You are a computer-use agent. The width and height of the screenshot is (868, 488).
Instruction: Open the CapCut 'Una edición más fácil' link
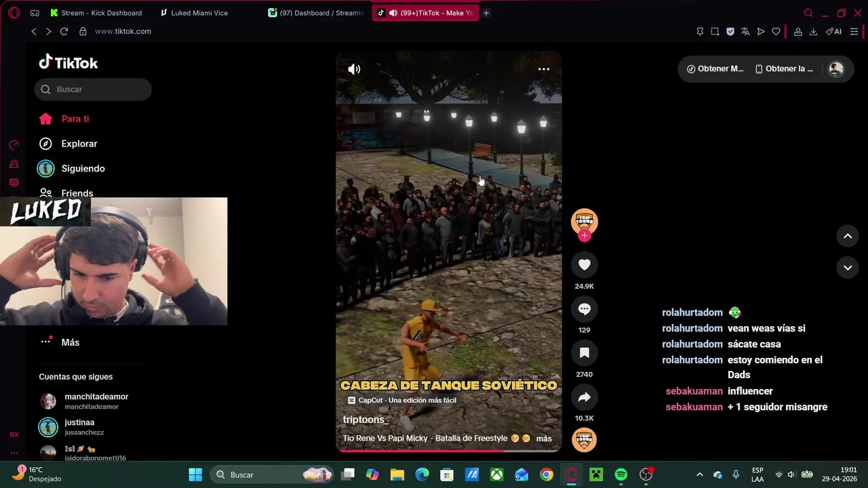click(401, 401)
